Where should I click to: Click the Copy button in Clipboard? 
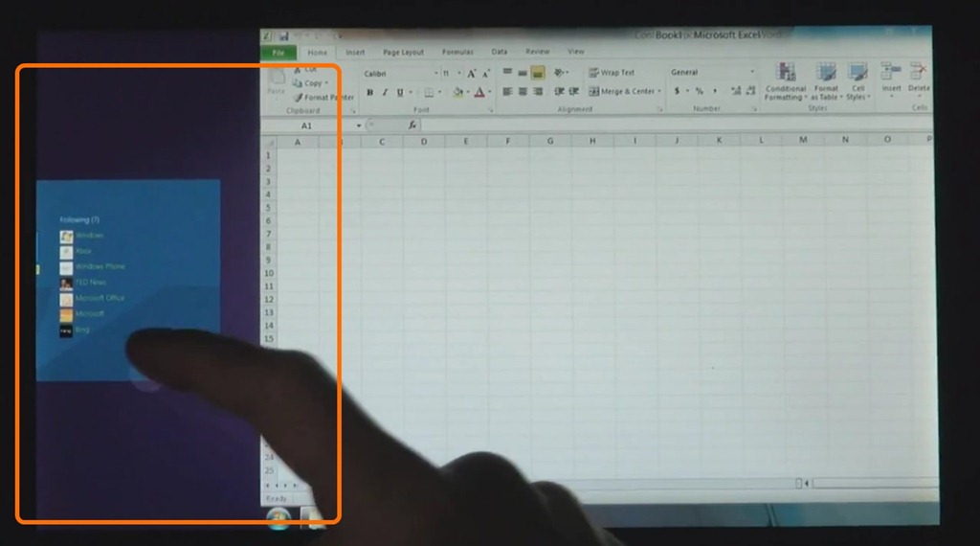[x=311, y=83]
